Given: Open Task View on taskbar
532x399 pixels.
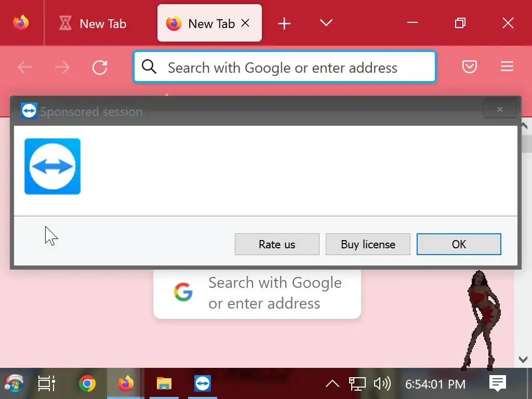Looking at the screenshot, I should pos(46,384).
